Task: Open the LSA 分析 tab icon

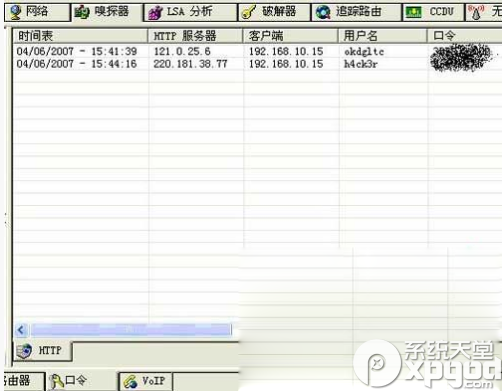Action: [155, 13]
